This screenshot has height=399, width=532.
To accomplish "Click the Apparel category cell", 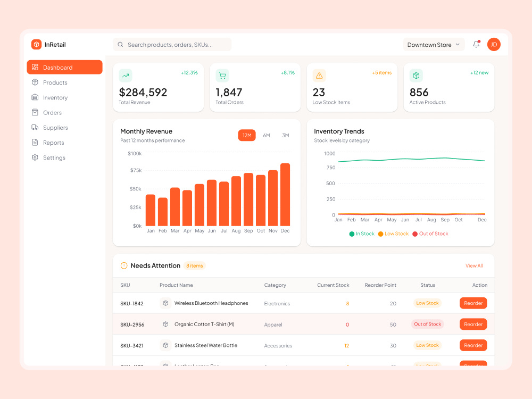I will pos(273,325).
